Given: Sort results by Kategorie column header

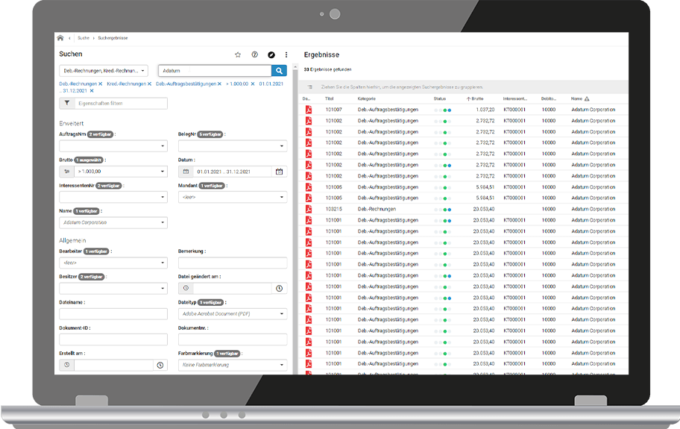Looking at the screenshot, I should (367, 99).
